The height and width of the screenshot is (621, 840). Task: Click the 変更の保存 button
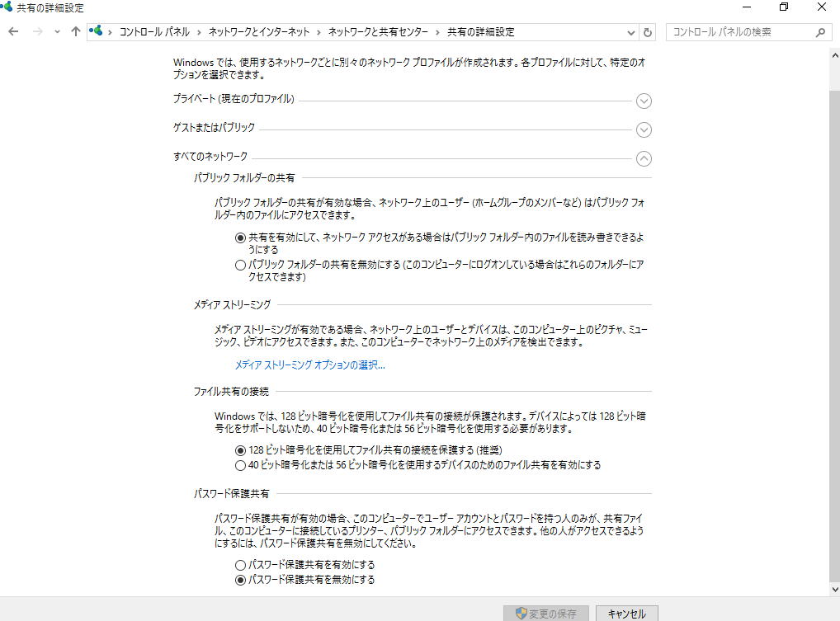(546, 614)
